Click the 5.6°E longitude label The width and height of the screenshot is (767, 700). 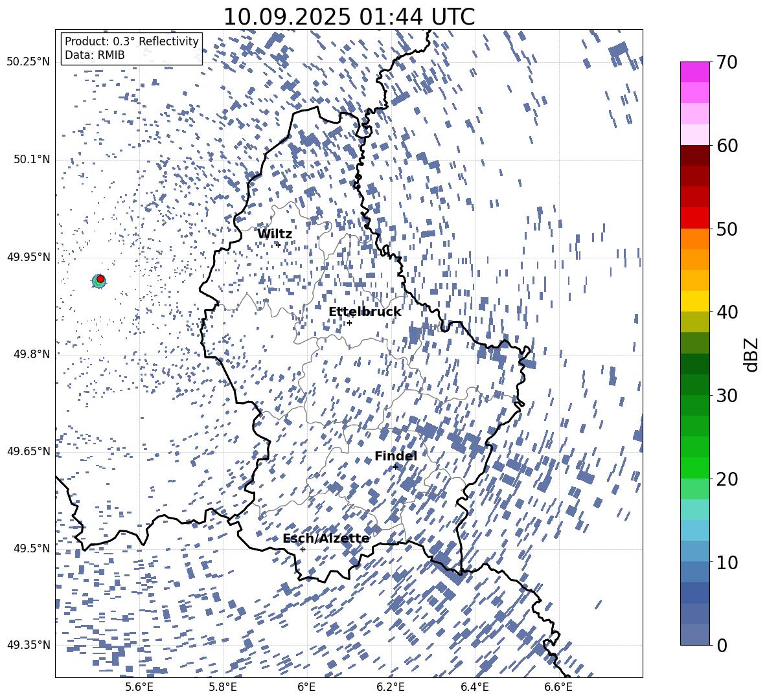pyautogui.click(x=139, y=687)
